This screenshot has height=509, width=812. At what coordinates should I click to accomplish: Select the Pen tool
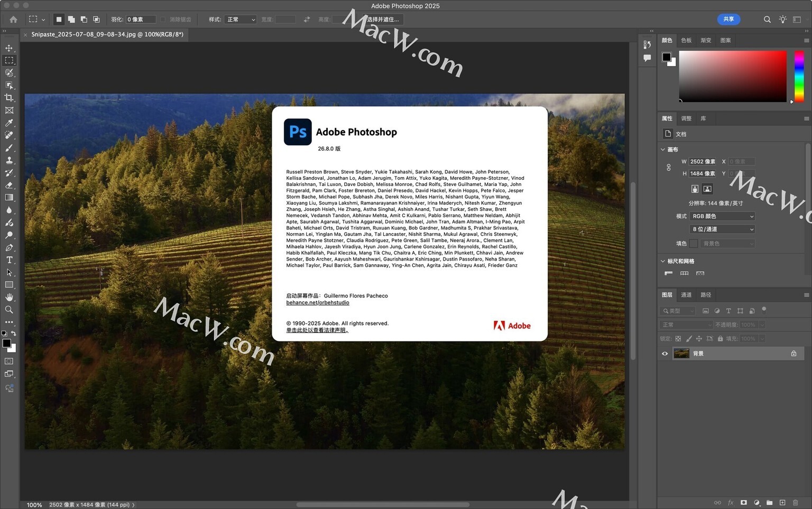click(x=9, y=247)
